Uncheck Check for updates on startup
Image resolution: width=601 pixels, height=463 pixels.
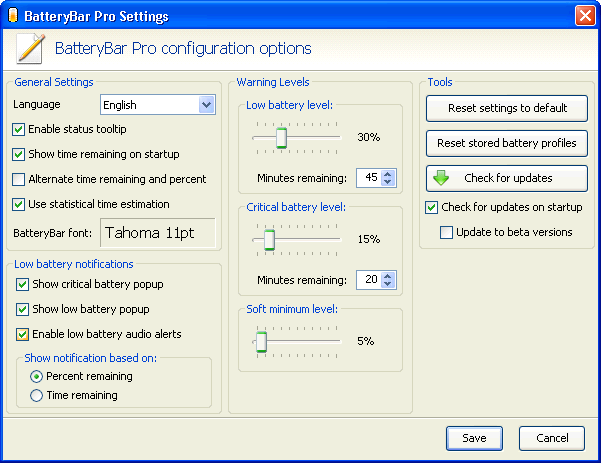(432, 207)
